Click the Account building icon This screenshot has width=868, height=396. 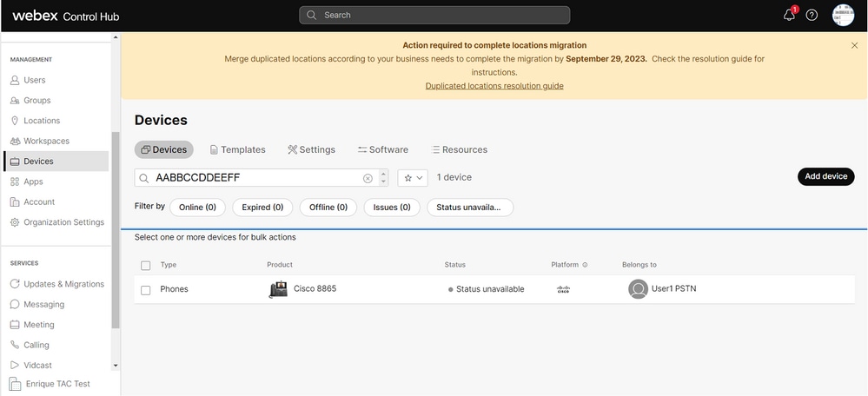pyautogui.click(x=15, y=201)
